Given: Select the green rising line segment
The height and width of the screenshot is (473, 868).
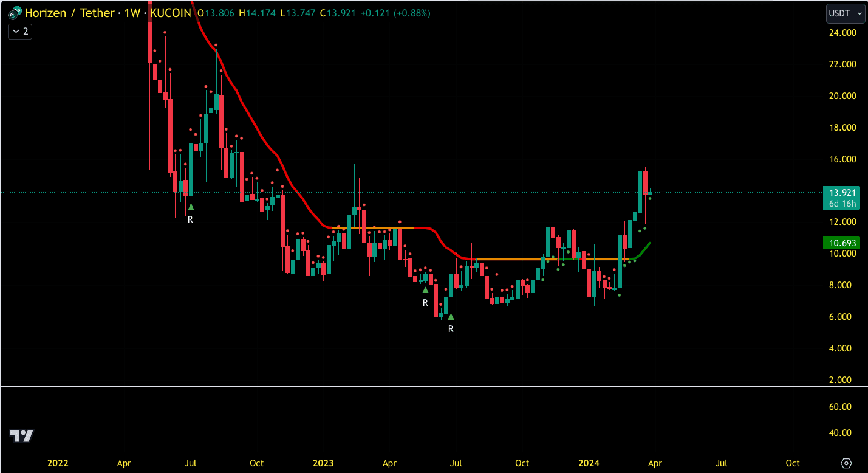Looking at the screenshot, I should tap(641, 251).
